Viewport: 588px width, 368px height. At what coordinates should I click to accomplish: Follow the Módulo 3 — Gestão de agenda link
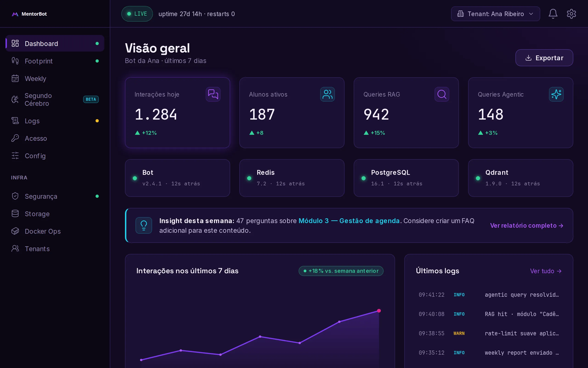(x=349, y=221)
